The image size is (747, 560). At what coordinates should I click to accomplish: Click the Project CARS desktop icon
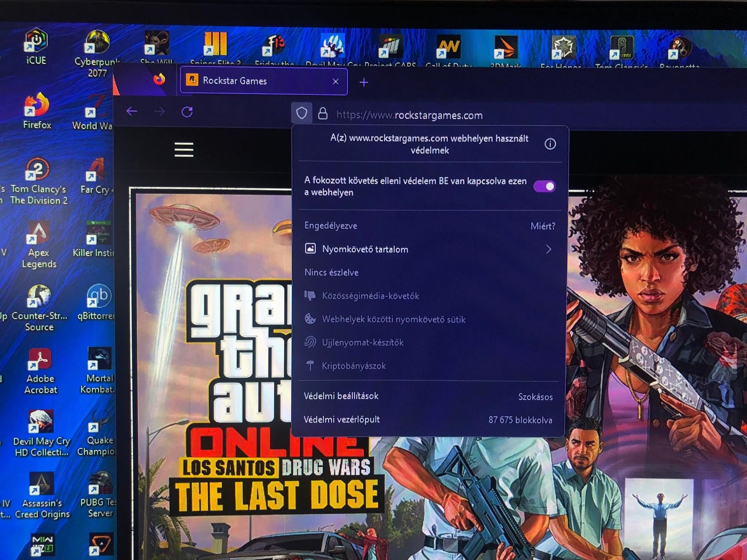(390, 51)
